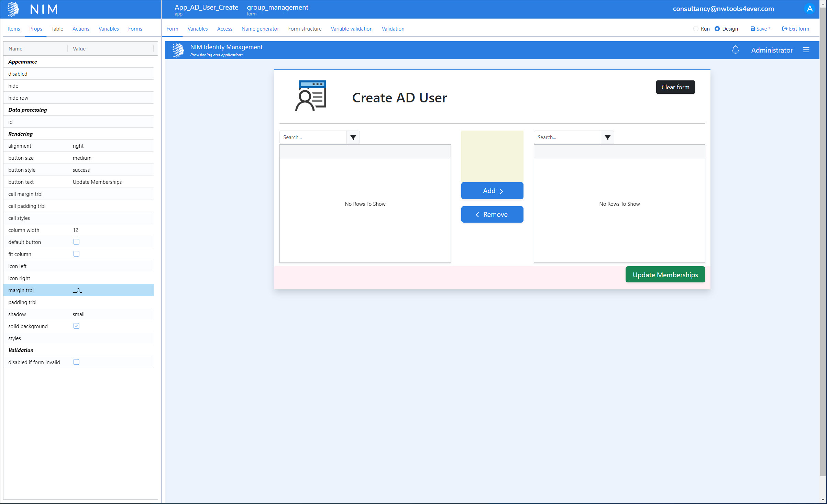Uncheck the solid background checkbox
This screenshot has height=504, width=827.
tap(76, 326)
